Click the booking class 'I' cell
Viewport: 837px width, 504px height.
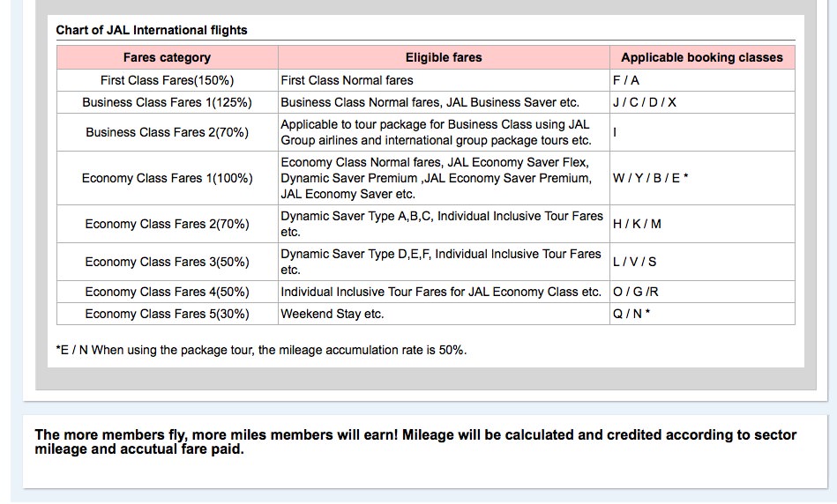(702, 132)
